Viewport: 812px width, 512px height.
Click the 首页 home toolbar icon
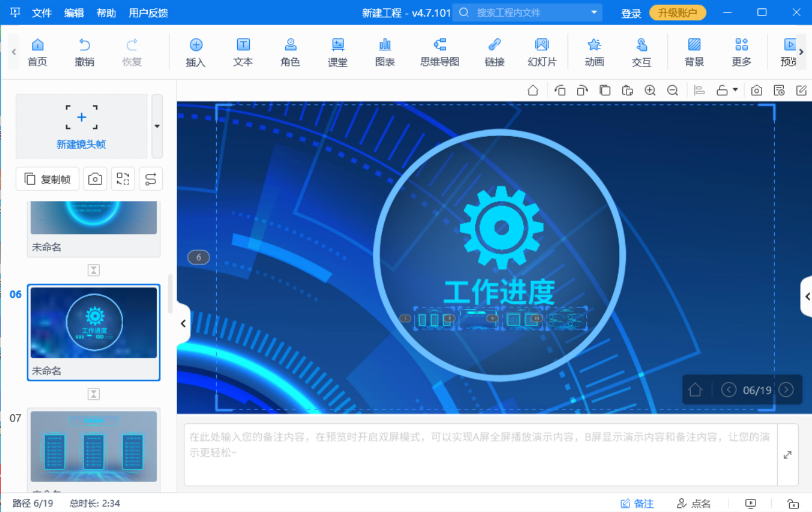click(x=37, y=52)
